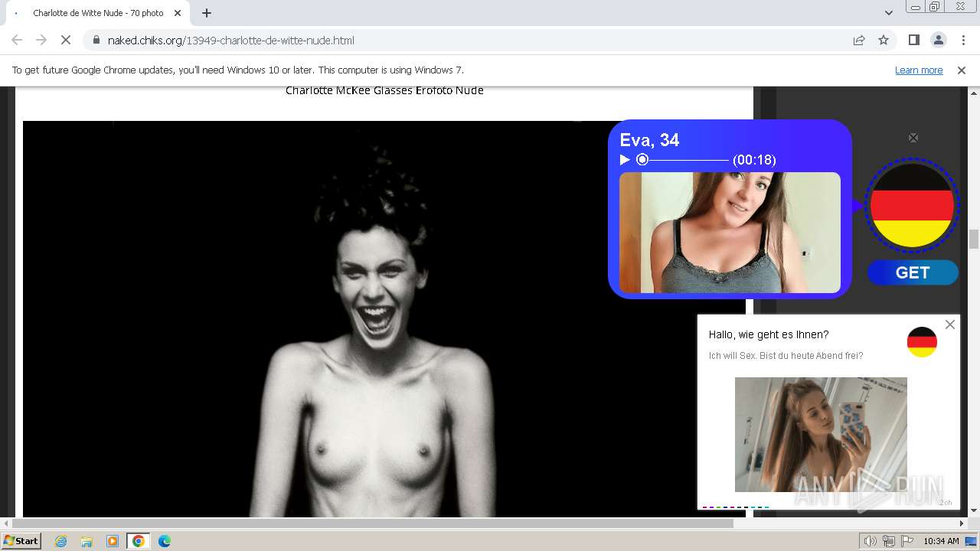The image size is (980, 551).
Task: Open a new tab with plus button
Action: 207,13
